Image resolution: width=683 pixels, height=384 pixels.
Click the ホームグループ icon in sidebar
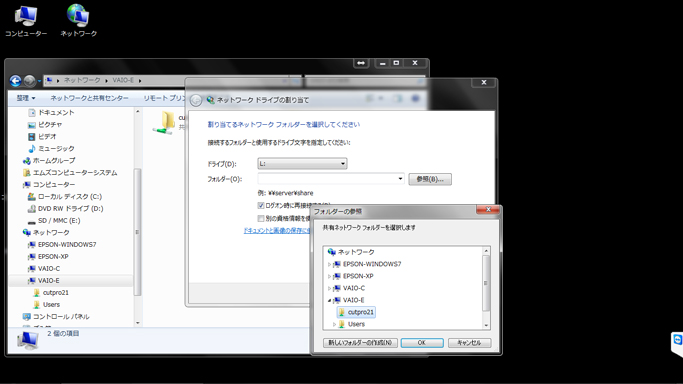27,161
